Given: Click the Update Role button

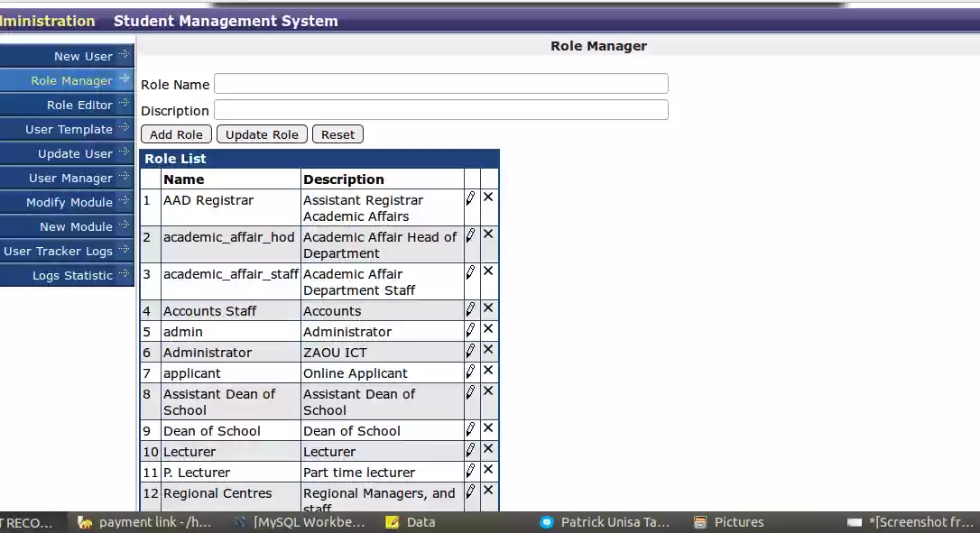Looking at the screenshot, I should [261, 133].
